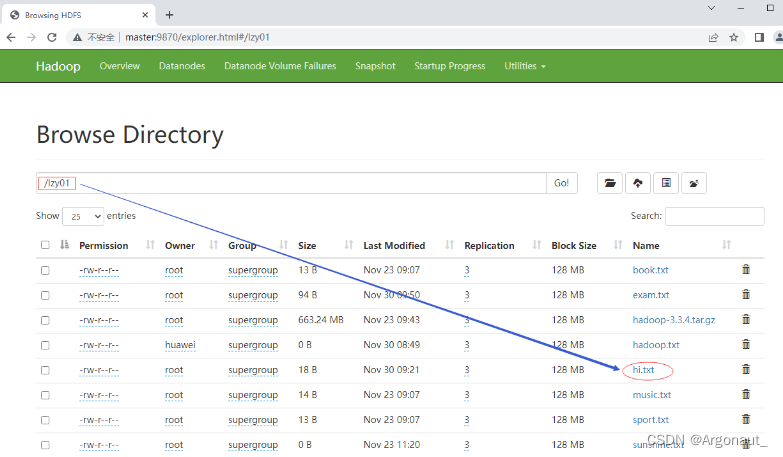This screenshot has height=457, width=783.
Task: Check the book.txt row checkbox
Action: pyautogui.click(x=45, y=270)
